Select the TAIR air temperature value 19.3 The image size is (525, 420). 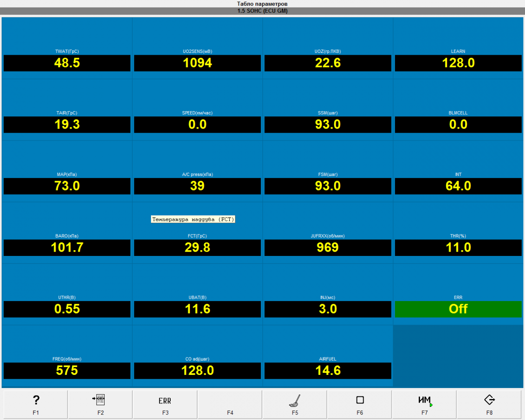coord(67,125)
